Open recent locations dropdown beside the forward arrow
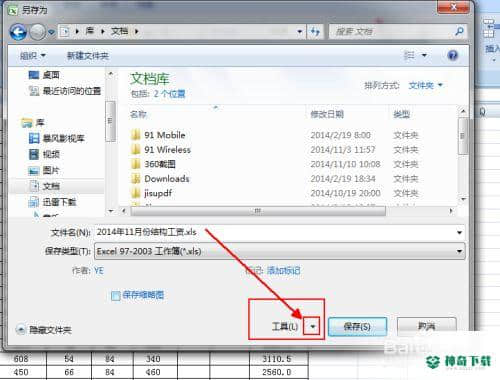500x380 pixels. [x=51, y=32]
